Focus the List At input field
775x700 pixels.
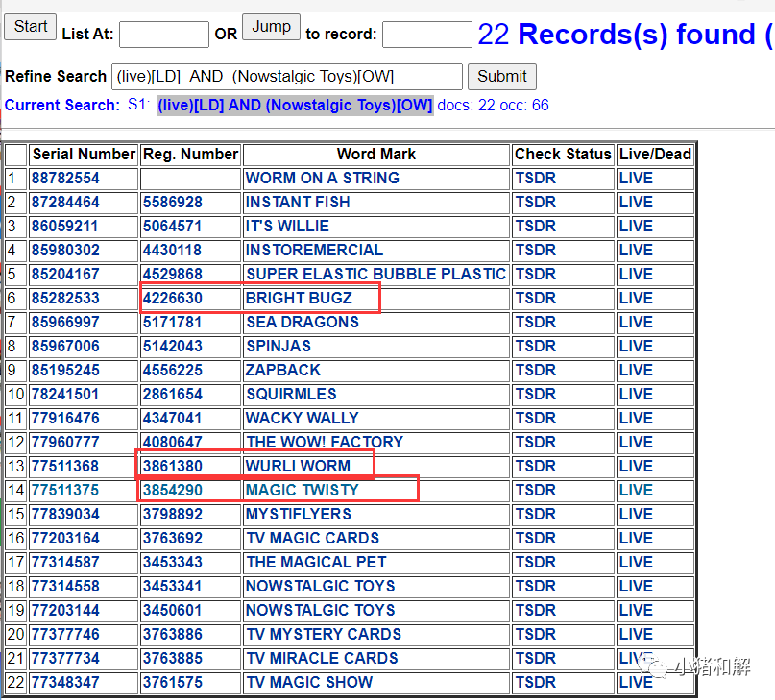(x=164, y=35)
